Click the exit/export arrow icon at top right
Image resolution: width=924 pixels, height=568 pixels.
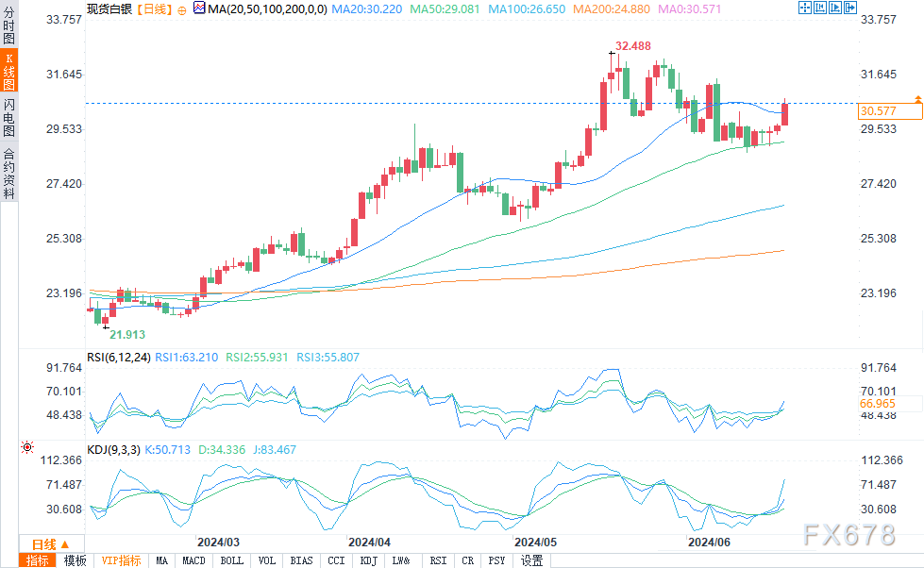[x=850, y=8]
